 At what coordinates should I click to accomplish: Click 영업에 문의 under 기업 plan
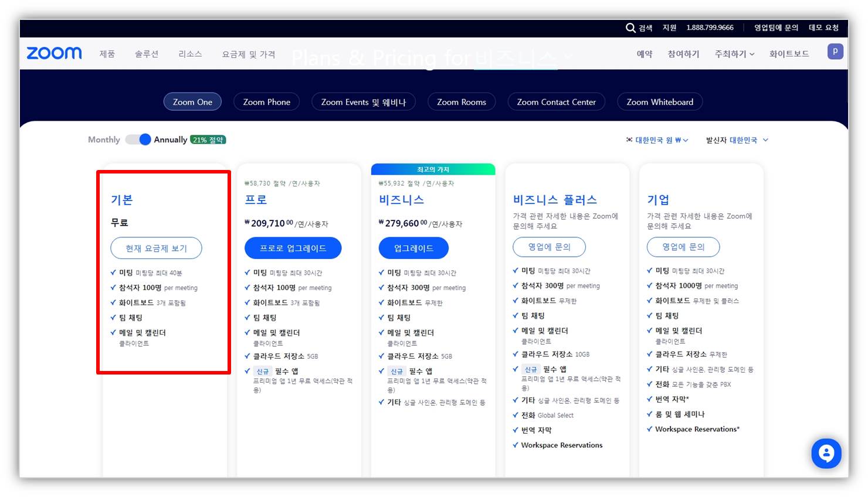(683, 247)
